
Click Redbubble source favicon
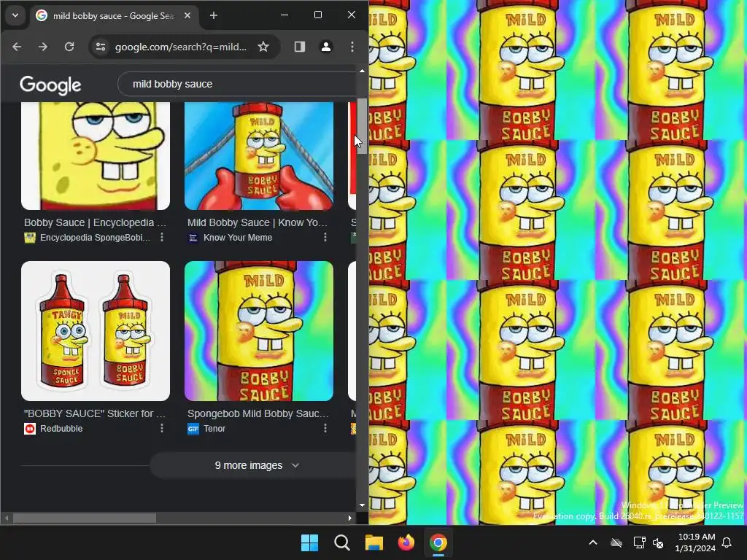(29, 429)
